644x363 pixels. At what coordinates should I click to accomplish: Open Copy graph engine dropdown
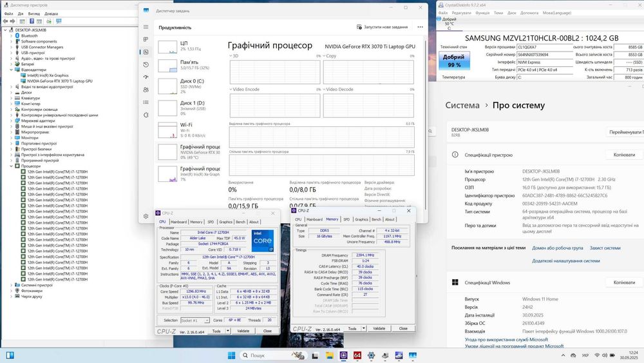(x=324, y=56)
